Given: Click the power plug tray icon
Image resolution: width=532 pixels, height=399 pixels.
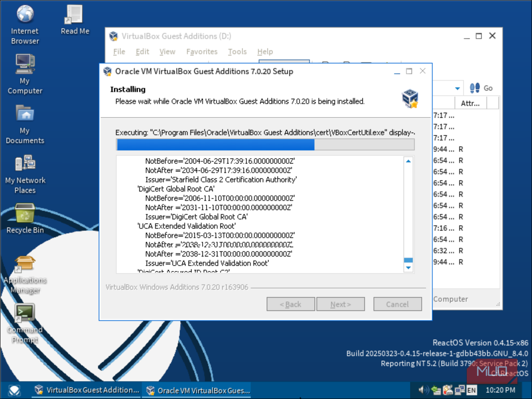Looking at the screenshot, I should (x=448, y=390).
